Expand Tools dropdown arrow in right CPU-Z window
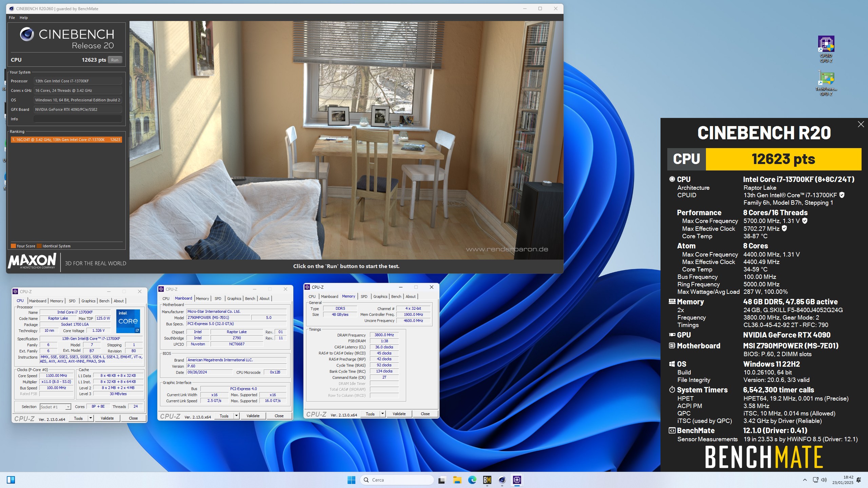The image size is (868, 488). click(x=382, y=414)
